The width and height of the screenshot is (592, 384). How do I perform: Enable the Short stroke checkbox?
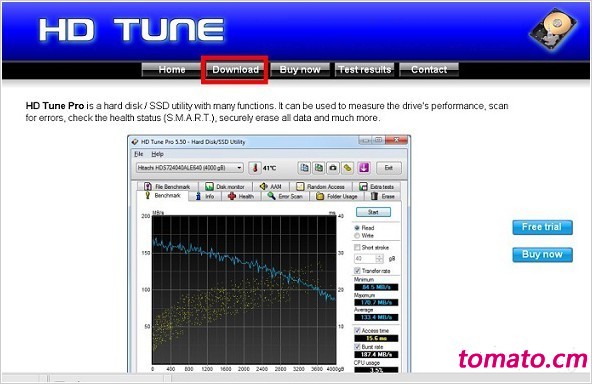click(x=357, y=247)
